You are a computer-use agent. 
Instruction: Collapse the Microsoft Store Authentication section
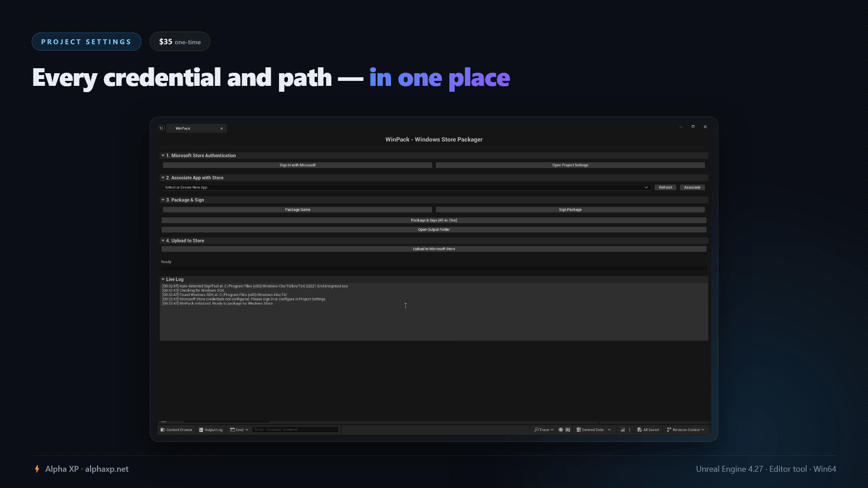tap(163, 155)
